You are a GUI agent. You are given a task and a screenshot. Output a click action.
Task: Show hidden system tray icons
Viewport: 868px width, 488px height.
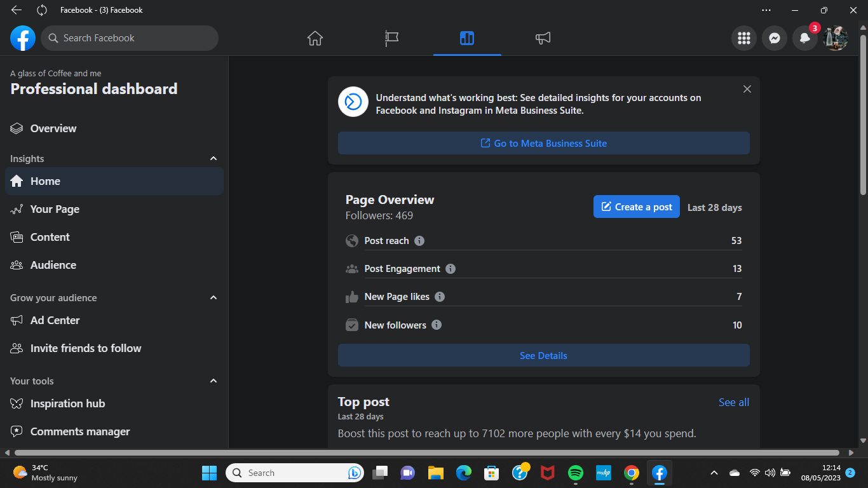714,473
